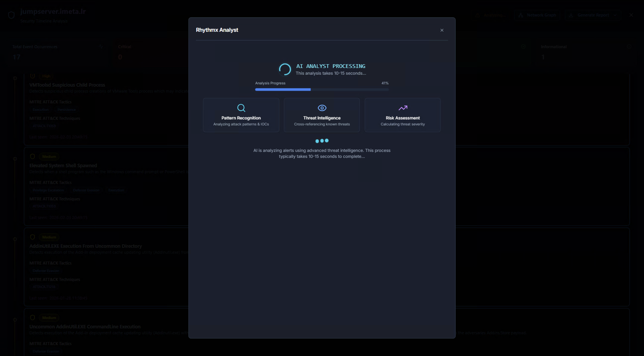Select the Uncommon AddinUtil.EXE CommandLine Execution entry

[x=85, y=327]
